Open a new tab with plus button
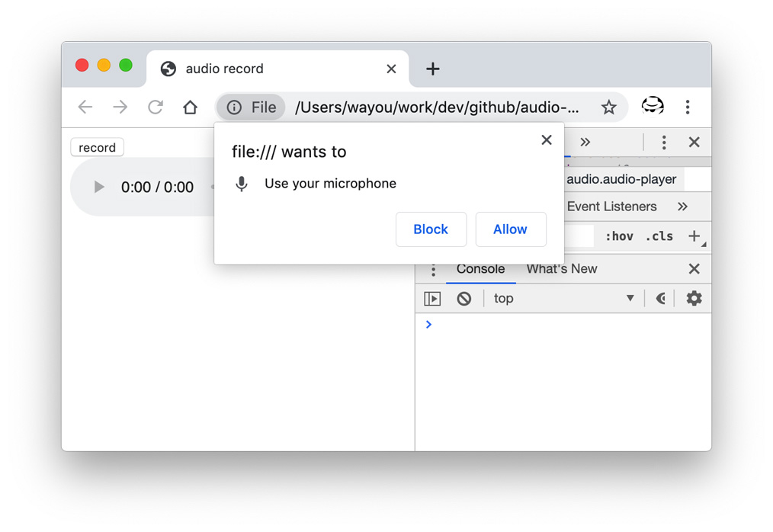The height and width of the screenshot is (532, 773). coord(433,69)
